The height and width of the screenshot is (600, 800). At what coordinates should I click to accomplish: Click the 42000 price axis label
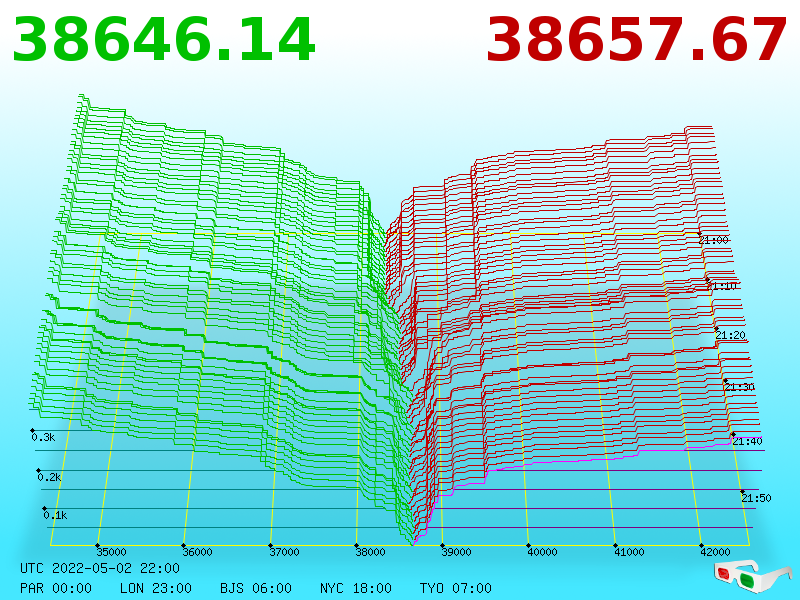(x=715, y=552)
